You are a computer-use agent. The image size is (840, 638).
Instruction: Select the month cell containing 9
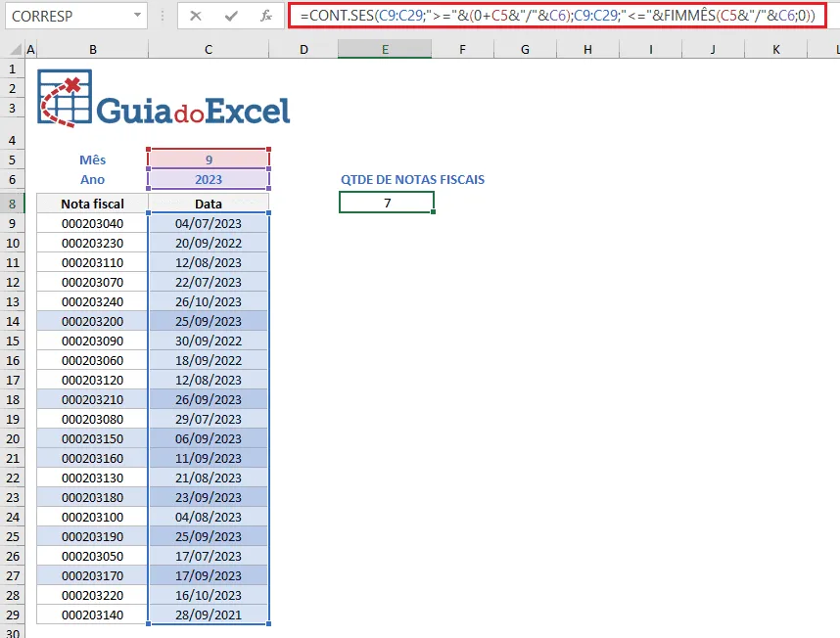click(209, 160)
